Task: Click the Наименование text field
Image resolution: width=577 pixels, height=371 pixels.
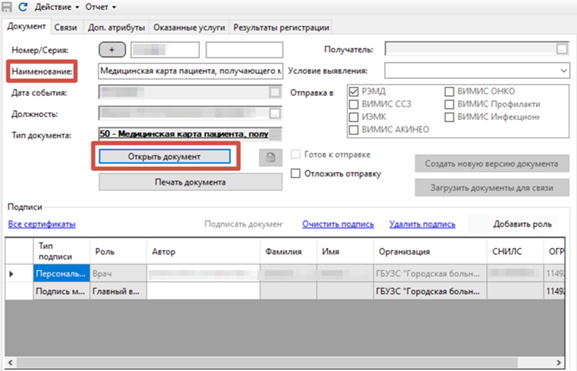Action: click(191, 71)
